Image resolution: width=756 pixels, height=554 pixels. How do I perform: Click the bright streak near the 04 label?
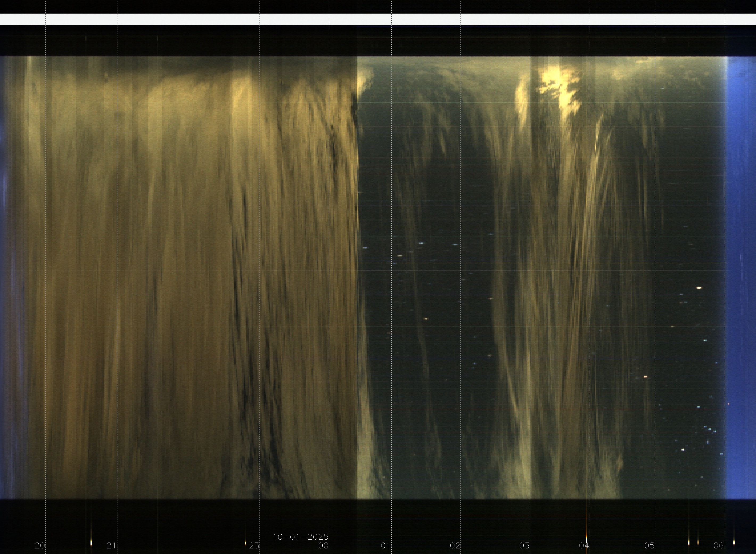(586, 539)
